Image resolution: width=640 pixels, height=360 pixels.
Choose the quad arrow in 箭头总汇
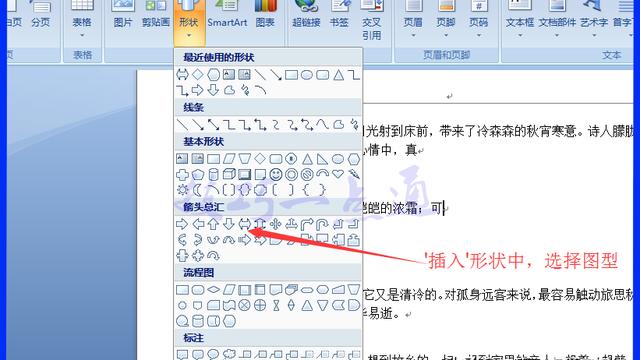(276, 224)
